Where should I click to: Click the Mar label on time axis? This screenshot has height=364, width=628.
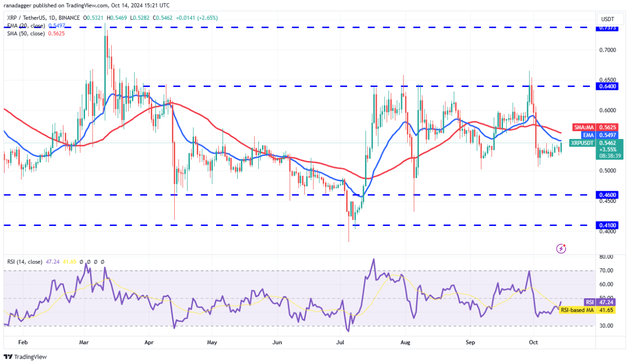click(x=85, y=343)
